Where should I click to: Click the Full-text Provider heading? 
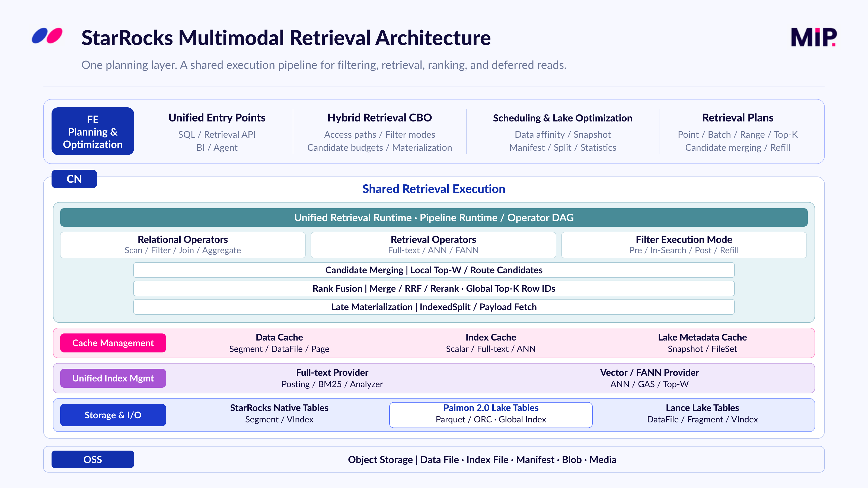[x=332, y=373]
